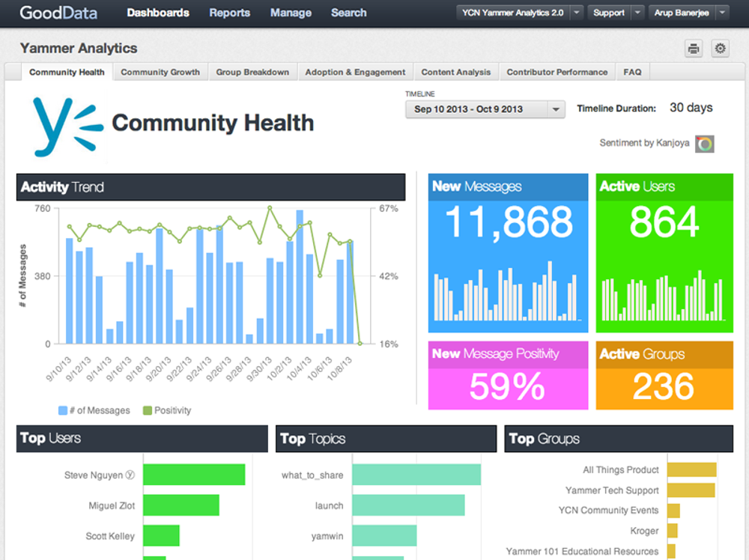This screenshot has width=749, height=560.
Task: Expand the Support menu arrow
Action: coord(637,13)
